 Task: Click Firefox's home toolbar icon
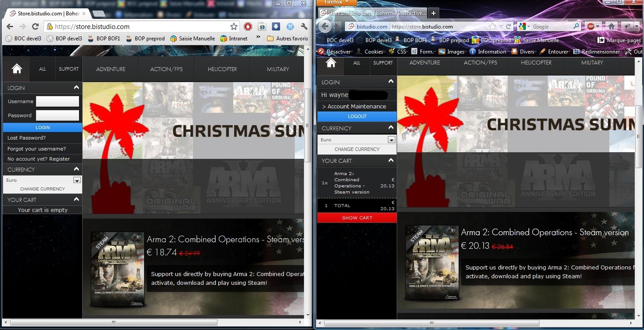(x=611, y=26)
